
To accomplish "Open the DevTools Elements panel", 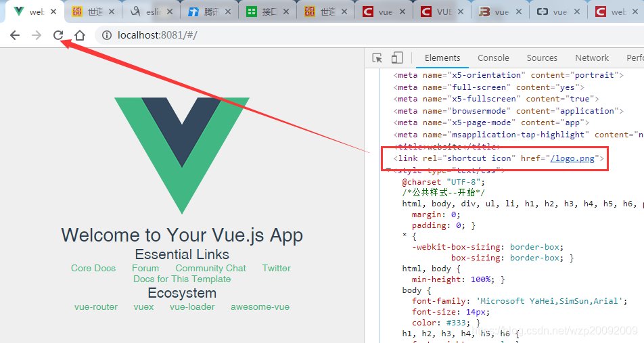I will click(442, 58).
